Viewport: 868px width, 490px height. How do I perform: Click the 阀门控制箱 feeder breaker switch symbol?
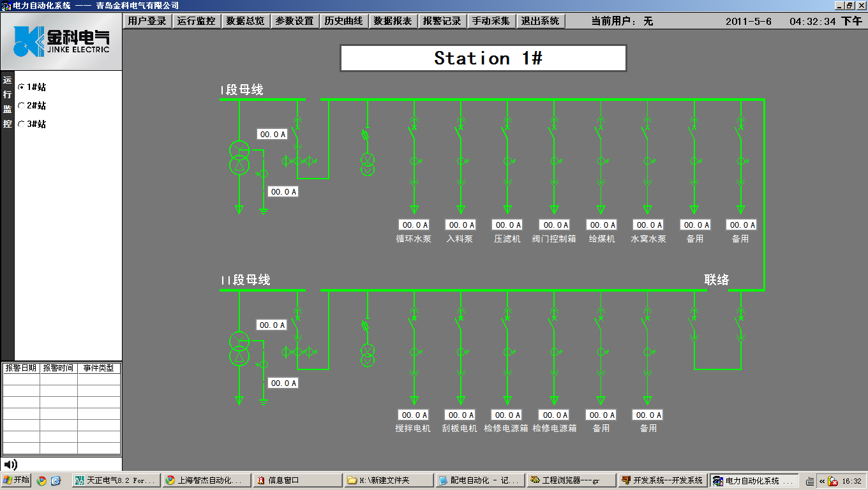553,133
